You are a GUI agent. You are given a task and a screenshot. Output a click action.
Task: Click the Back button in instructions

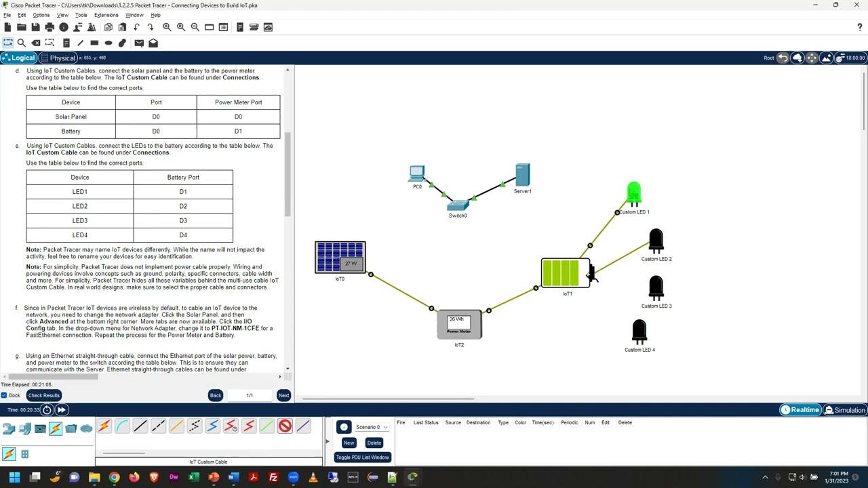pos(216,395)
